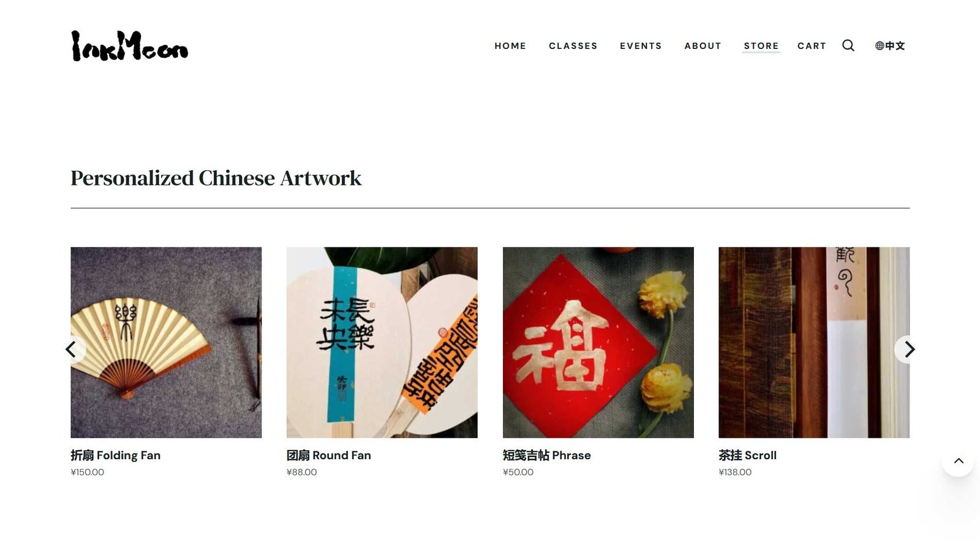
Task: Click the 团扇 Round Fan title link
Action: [x=329, y=455]
